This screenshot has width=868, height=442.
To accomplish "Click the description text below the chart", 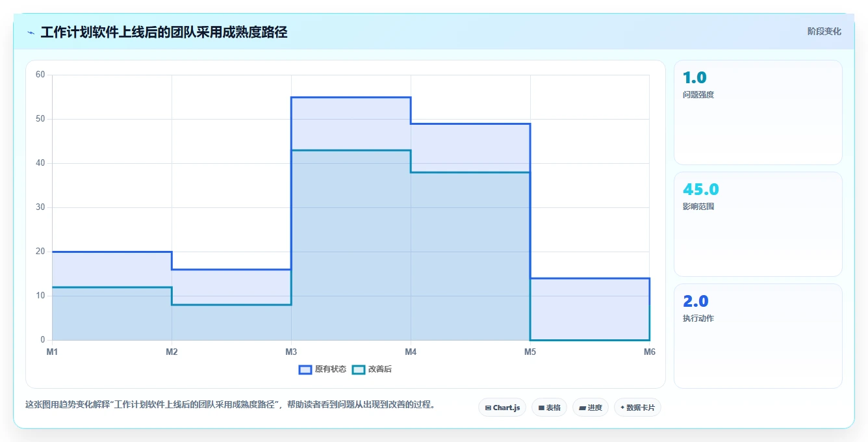I will (230, 404).
